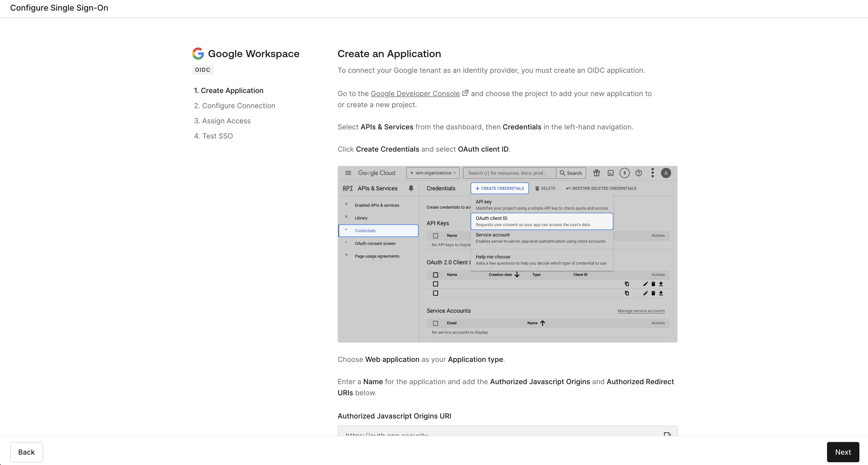
Task: Toggle the second OAuth client row checkbox
Action: pyautogui.click(x=435, y=293)
